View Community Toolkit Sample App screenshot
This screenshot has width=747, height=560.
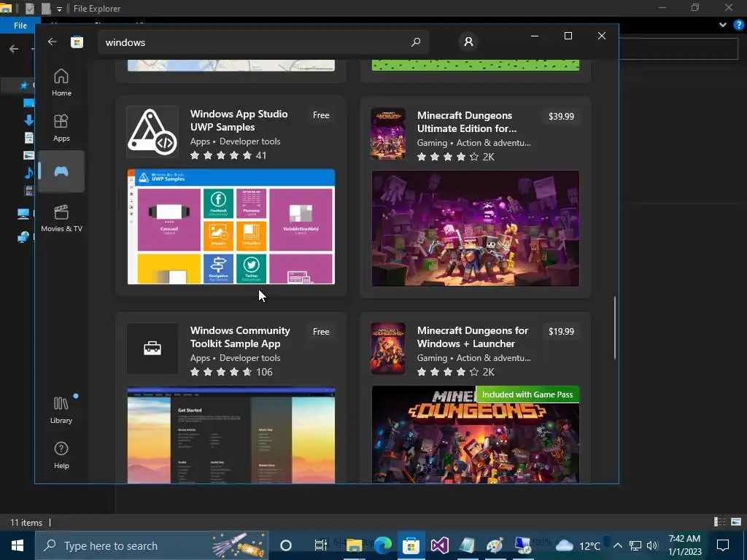[x=231, y=435]
